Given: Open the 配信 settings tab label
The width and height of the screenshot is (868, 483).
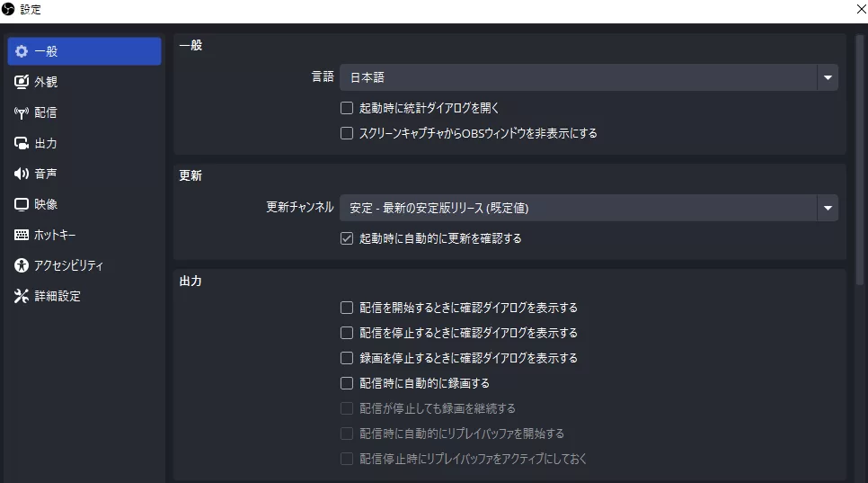Looking at the screenshot, I should coord(46,112).
